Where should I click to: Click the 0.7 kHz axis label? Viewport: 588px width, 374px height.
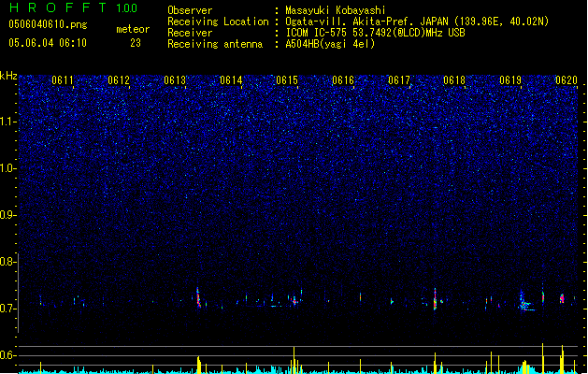(x=8, y=309)
